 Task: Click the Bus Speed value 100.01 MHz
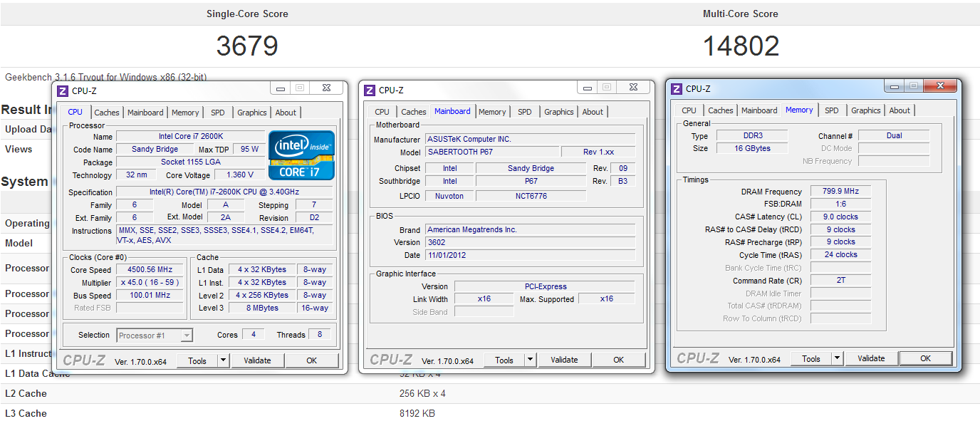click(150, 295)
